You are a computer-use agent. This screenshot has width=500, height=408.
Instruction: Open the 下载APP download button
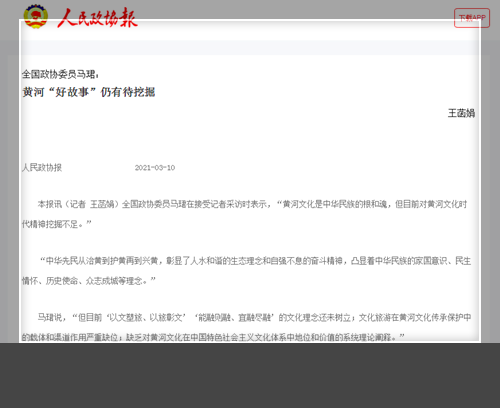pyautogui.click(x=472, y=18)
